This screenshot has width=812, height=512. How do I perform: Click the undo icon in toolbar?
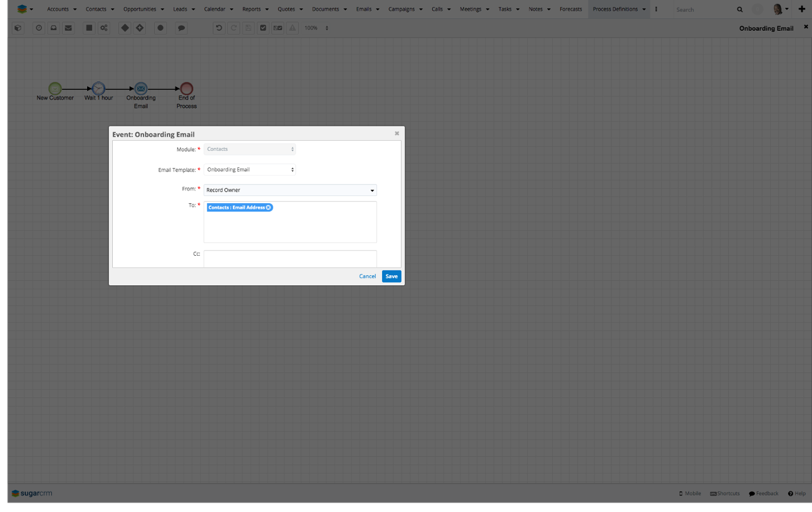point(219,28)
